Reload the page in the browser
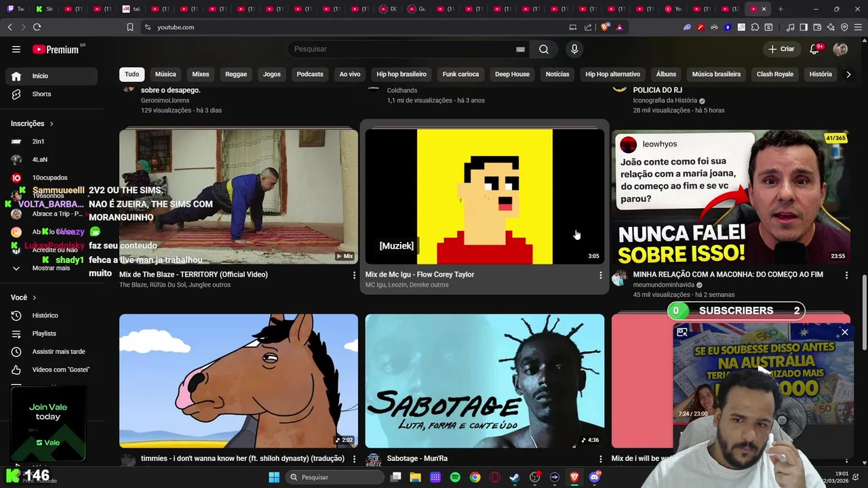Screen dimensions: 868x488 tap(37, 27)
